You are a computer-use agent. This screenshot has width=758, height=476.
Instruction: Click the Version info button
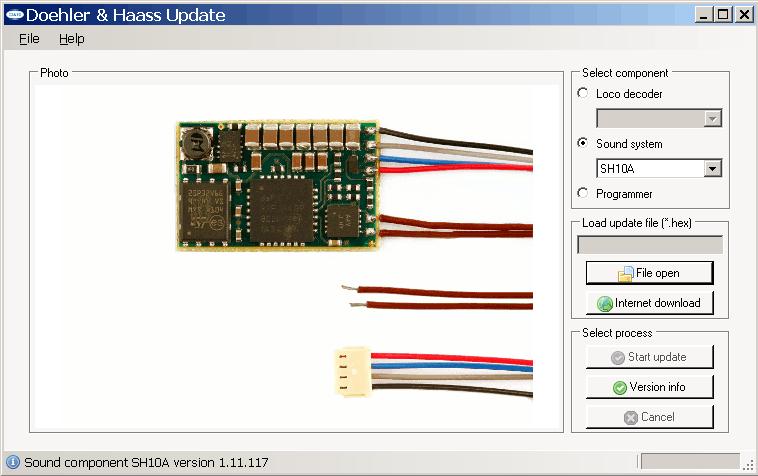click(650, 387)
